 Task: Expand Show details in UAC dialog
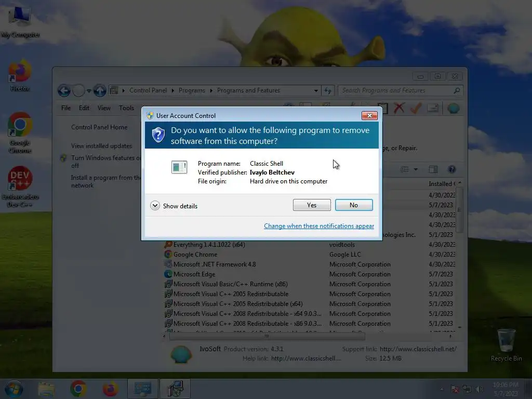click(174, 206)
